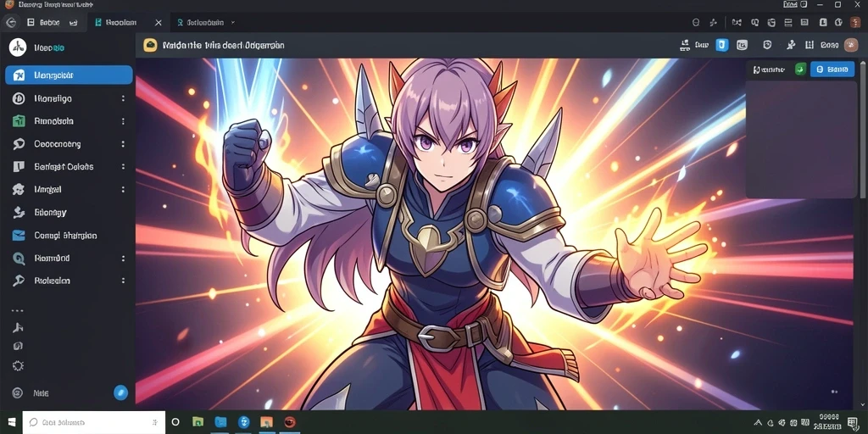This screenshot has width=868, height=434.
Task: Click the round white logo atop the sidebar
Action: point(18,47)
